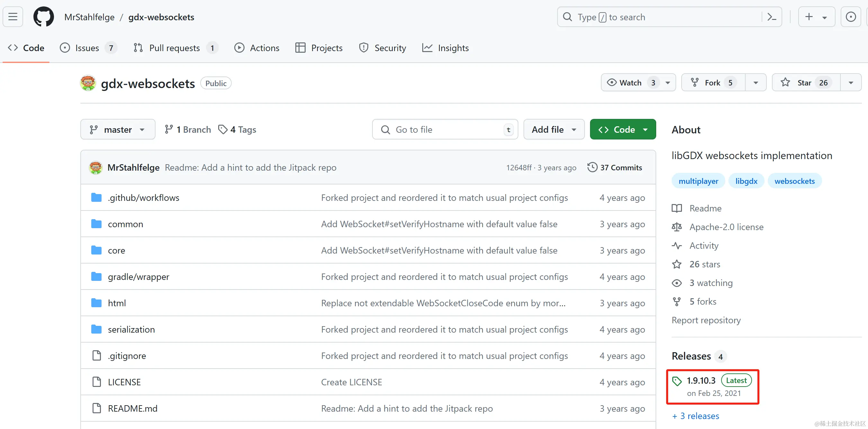Open the MrStahlfelge owner link in breadcrumb
This screenshot has height=429, width=868.
pos(89,17)
